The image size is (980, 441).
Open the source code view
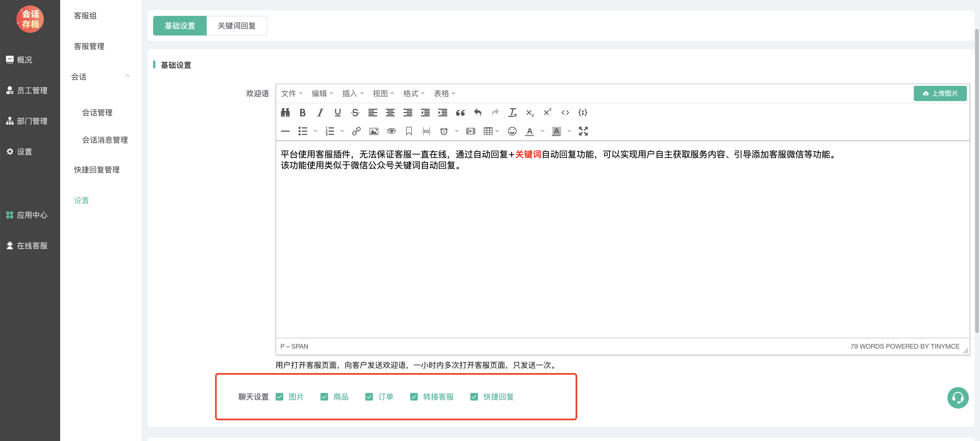(x=565, y=113)
